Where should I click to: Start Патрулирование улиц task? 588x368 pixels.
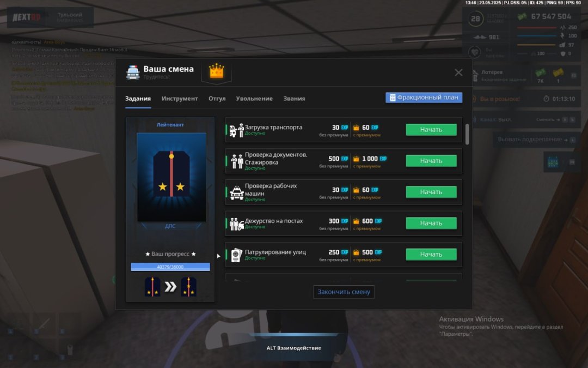[x=431, y=254]
